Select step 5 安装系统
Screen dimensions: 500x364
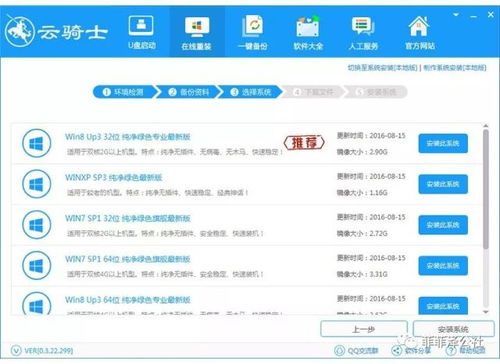[x=376, y=92]
